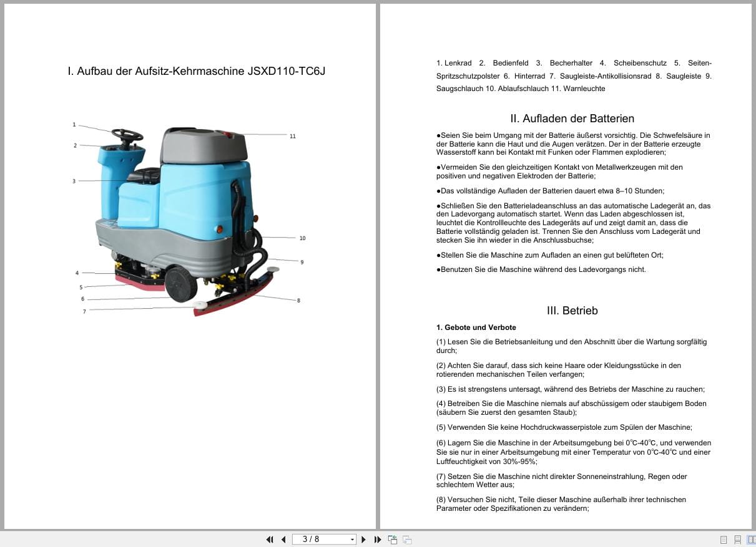Toggle the highlighted facing-pages view
The image size is (756, 547).
point(752,539)
